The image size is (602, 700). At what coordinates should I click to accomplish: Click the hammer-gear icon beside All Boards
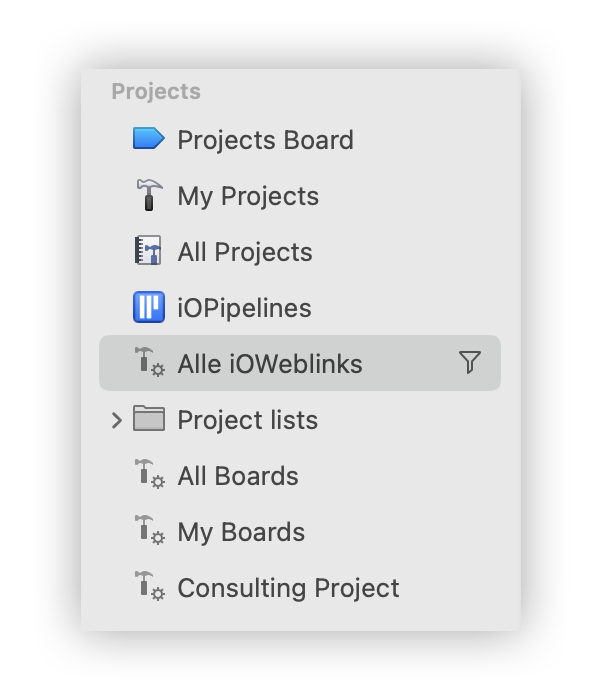coord(150,474)
